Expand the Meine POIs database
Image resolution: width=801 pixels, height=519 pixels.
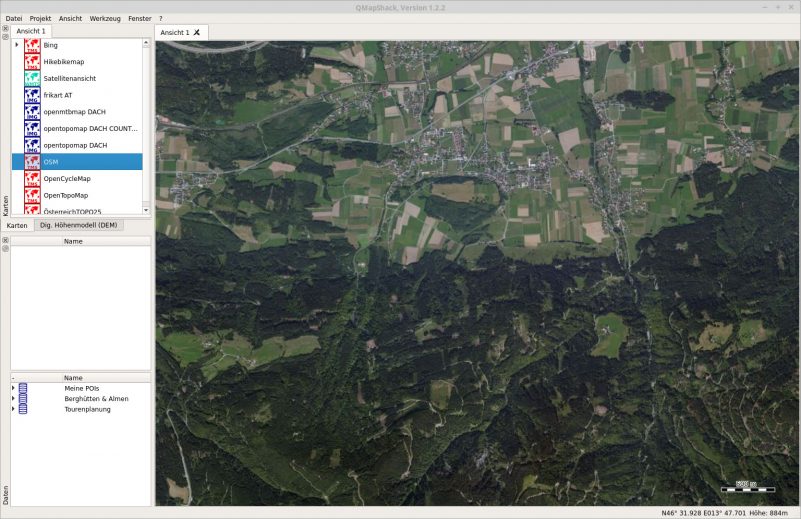[13, 388]
